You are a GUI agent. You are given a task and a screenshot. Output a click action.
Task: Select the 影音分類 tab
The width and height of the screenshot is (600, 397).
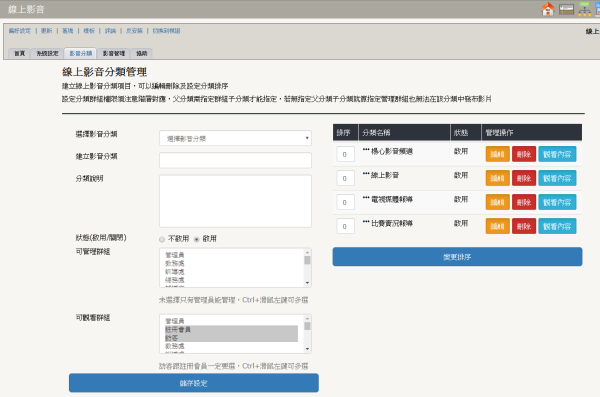[x=81, y=53]
